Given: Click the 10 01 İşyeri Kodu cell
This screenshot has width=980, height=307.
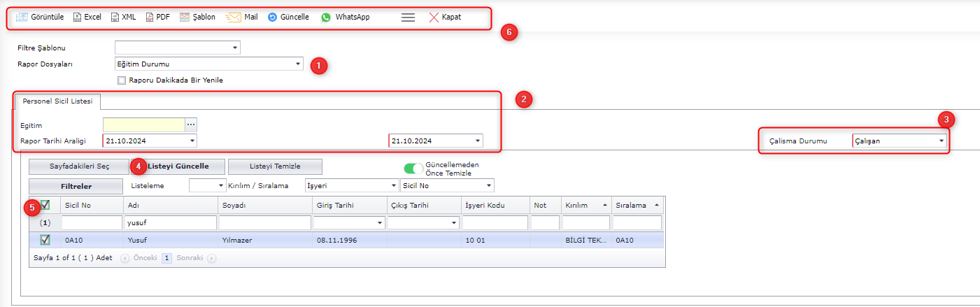Looking at the screenshot, I should (495, 240).
